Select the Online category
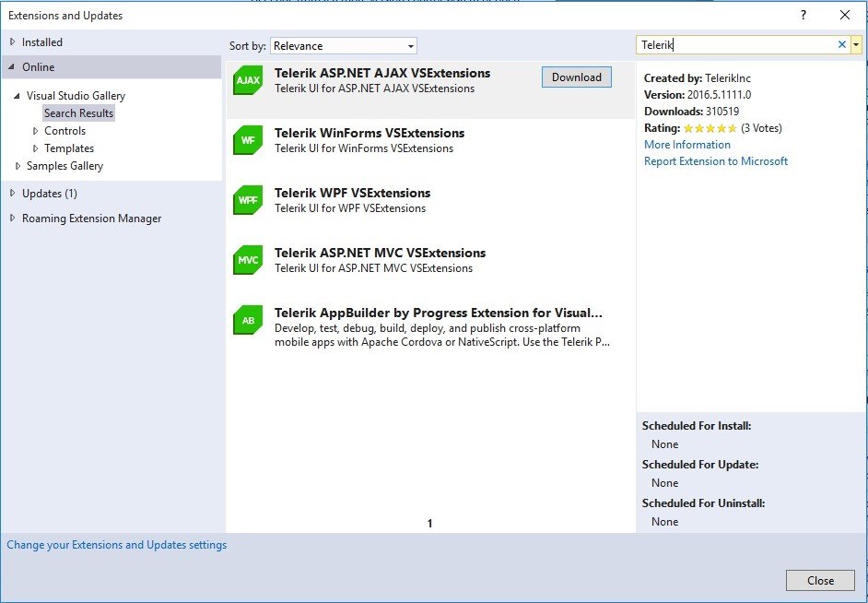The width and height of the screenshot is (868, 603). (38, 67)
